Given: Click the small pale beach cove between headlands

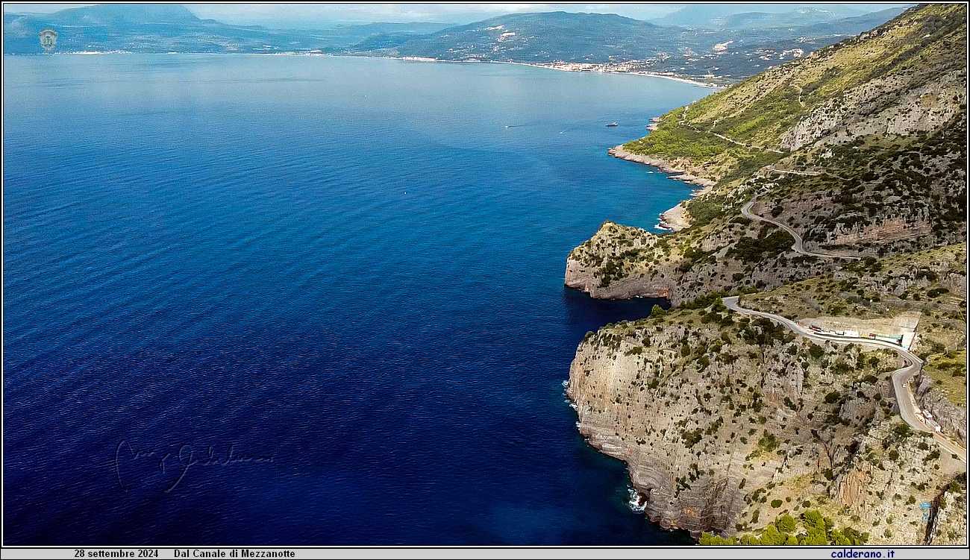Looking at the screenshot, I should click(x=675, y=216).
